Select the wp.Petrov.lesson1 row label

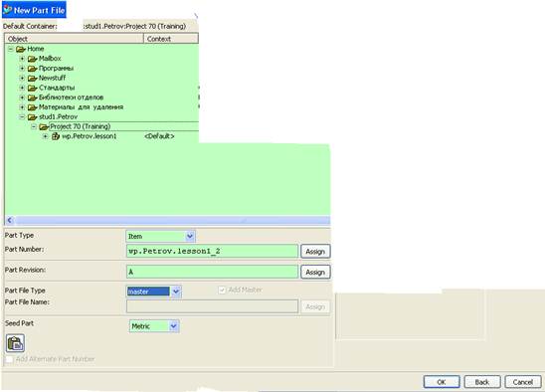89,136
